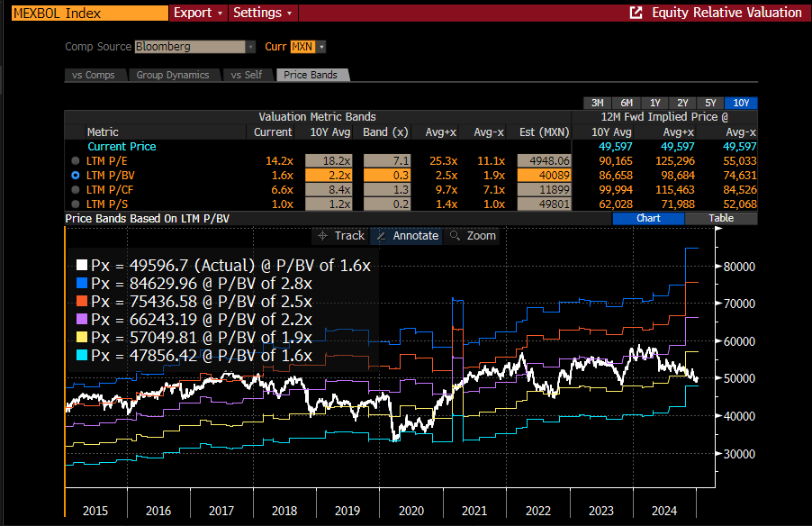Switch to the Price Bands tab
The height and width of the screenshot is (526, 812).
(x=311, y=75)
